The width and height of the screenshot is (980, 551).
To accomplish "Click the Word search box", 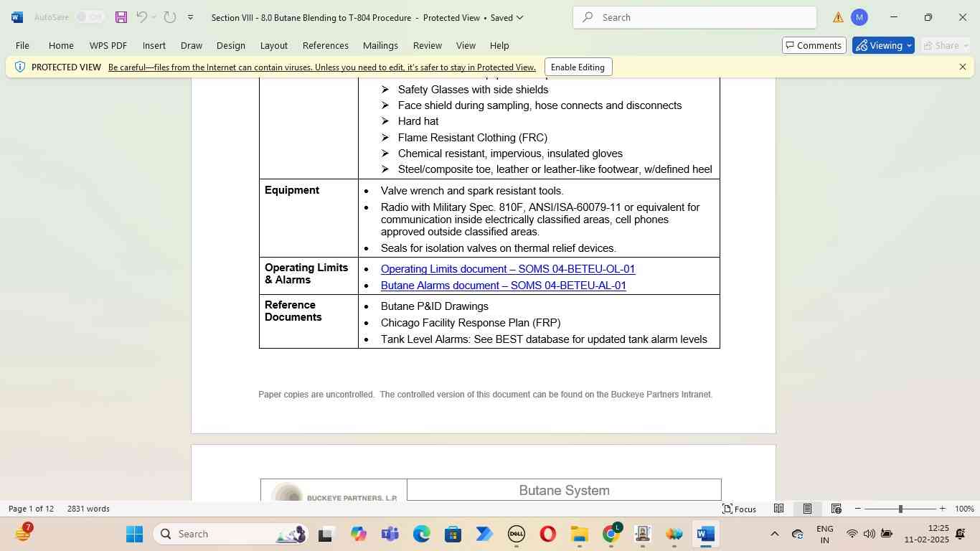I will (694, 17).
